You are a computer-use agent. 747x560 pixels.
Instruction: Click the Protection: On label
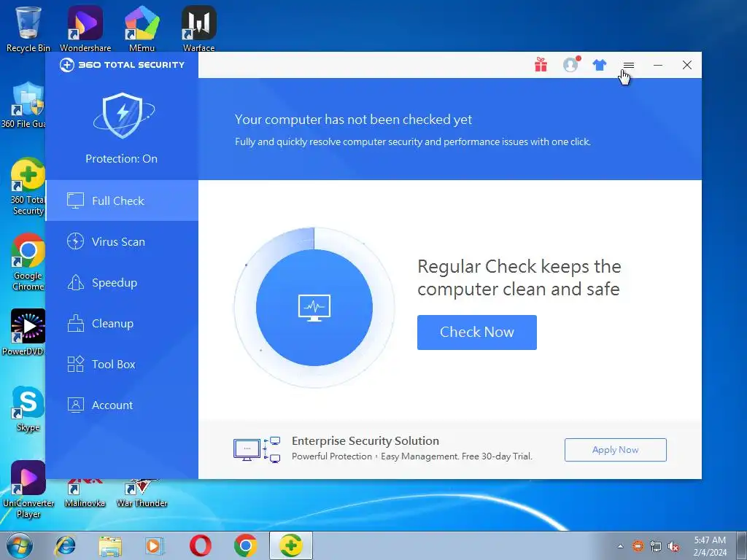(x=122, y=158)
